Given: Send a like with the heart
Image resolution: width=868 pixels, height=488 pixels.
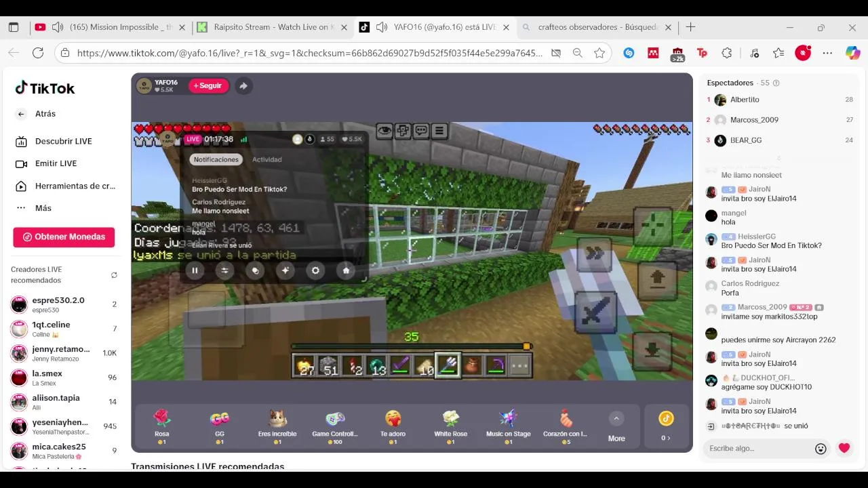Looking at the screenshot, I should pos(844,448).
